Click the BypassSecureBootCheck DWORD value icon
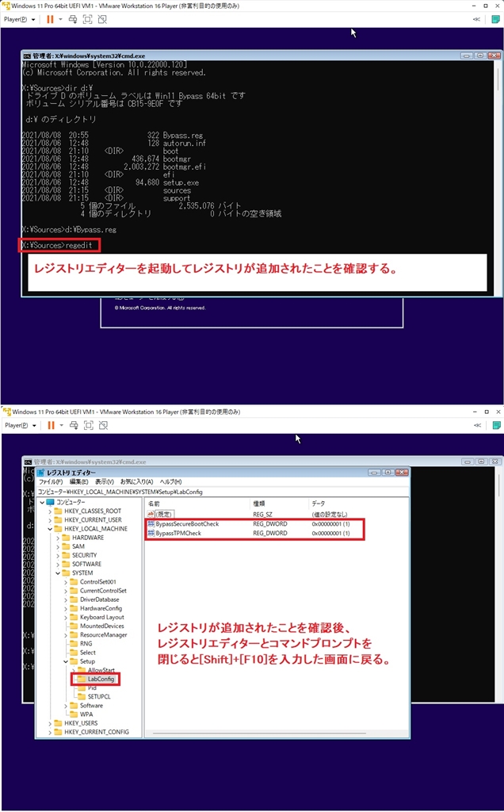Viewport: 504px width, 812px height. point(151,524)
